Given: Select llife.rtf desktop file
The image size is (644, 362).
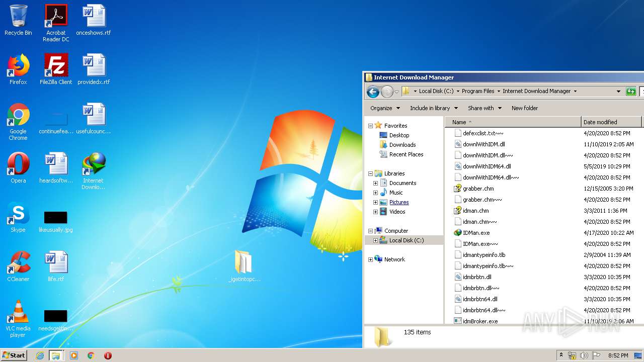Looking at the screenshot, I should [56, 266].
